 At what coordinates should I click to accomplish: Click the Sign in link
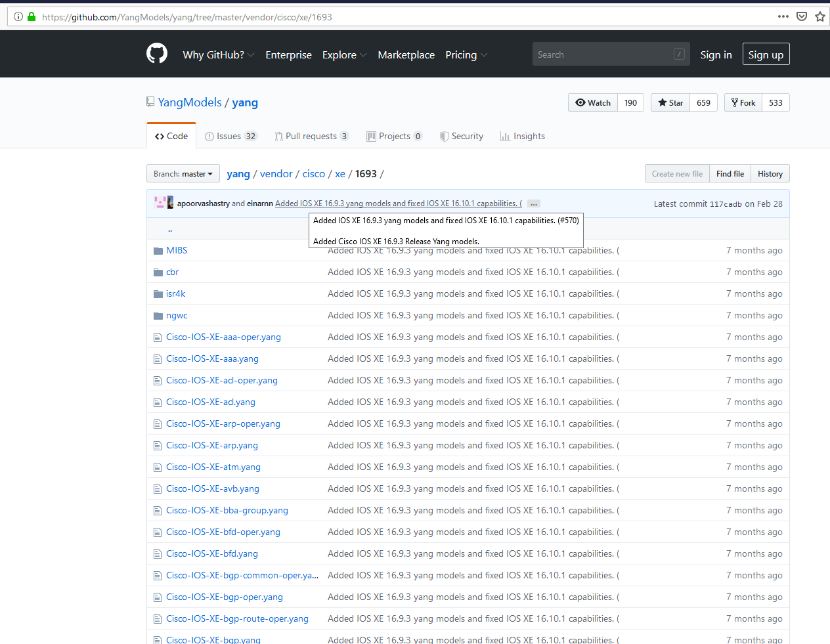[716, 54]
